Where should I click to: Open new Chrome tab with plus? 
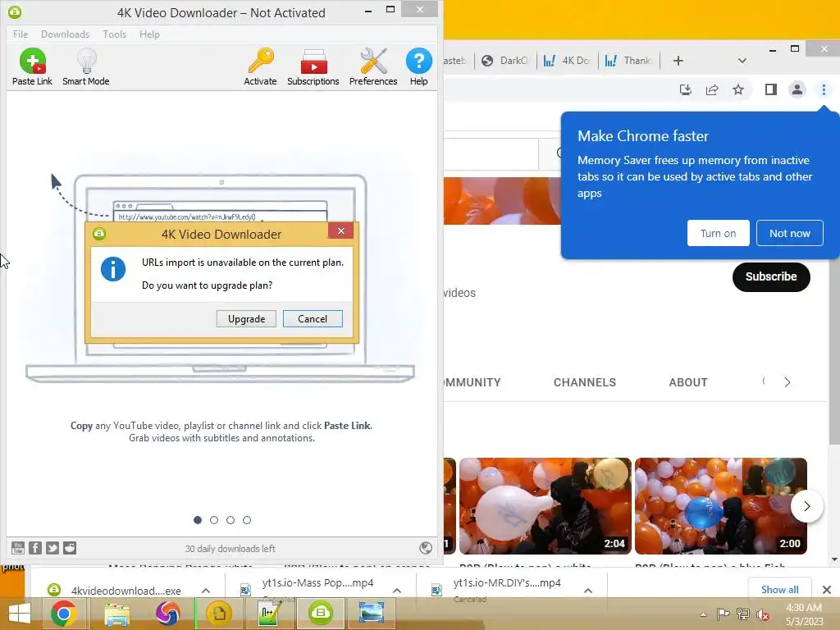click(x=678, y=61)
